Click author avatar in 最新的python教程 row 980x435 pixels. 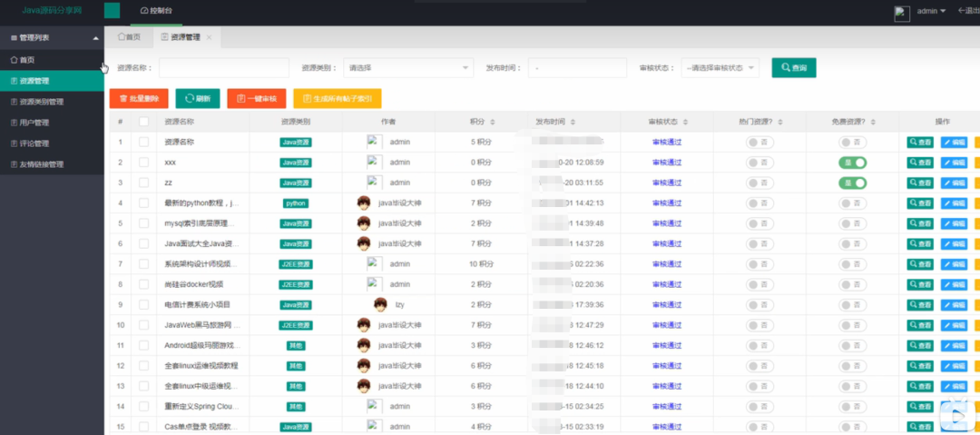point(364,203)
